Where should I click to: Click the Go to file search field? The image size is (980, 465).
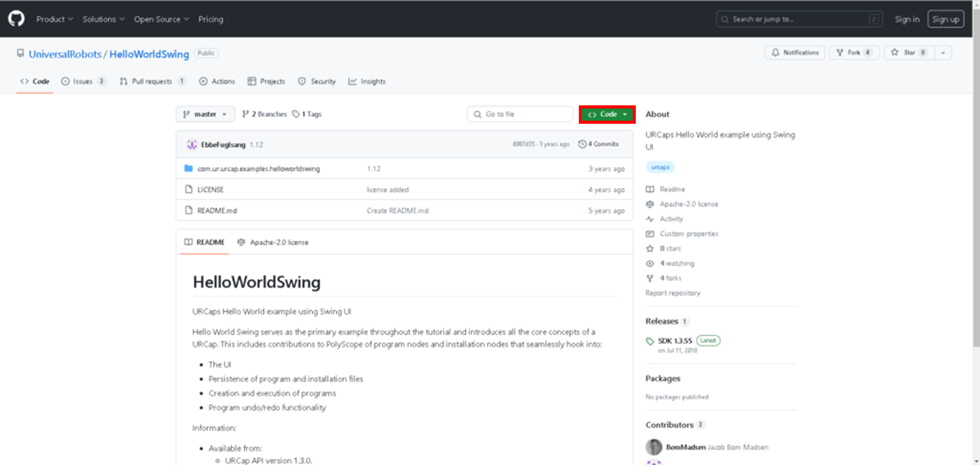521,115
